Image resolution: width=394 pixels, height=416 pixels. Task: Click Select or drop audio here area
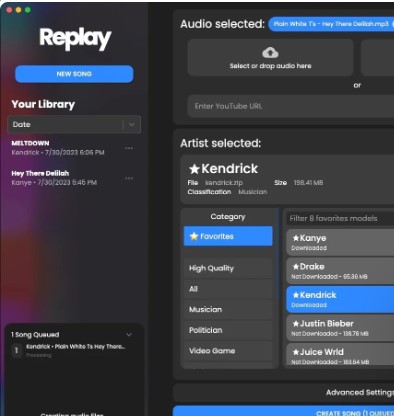pyautogui.click(x=270, y=58)
